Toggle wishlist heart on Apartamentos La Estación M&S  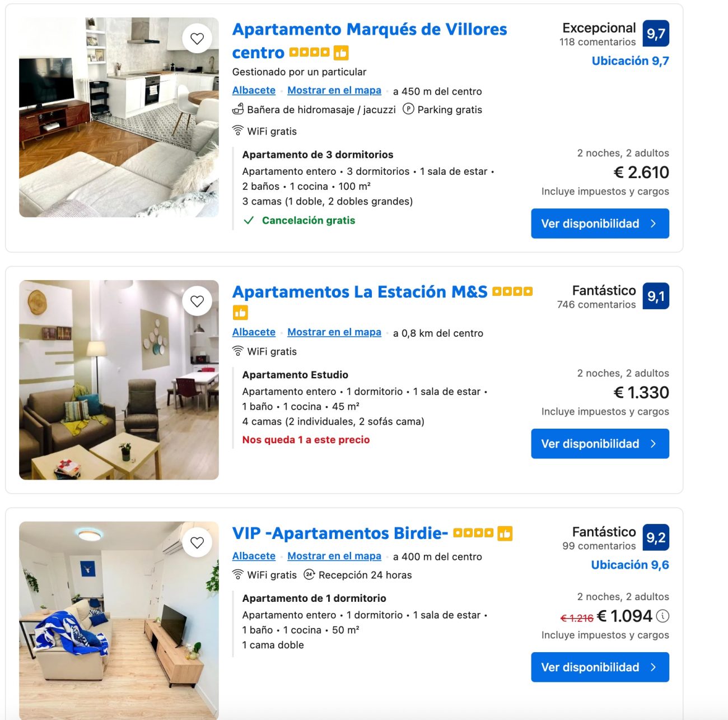coord(197,301)
